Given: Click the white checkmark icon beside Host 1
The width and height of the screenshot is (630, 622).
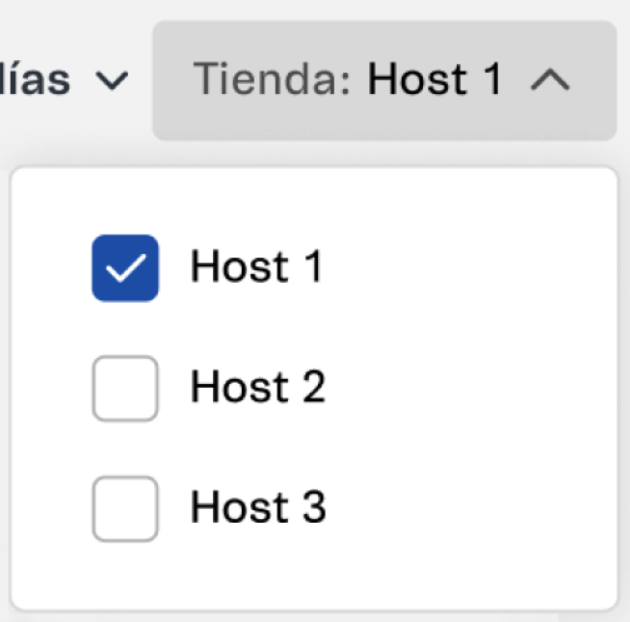Looking at the screenshot, I should pyautogui.click(x=125, y=268).
